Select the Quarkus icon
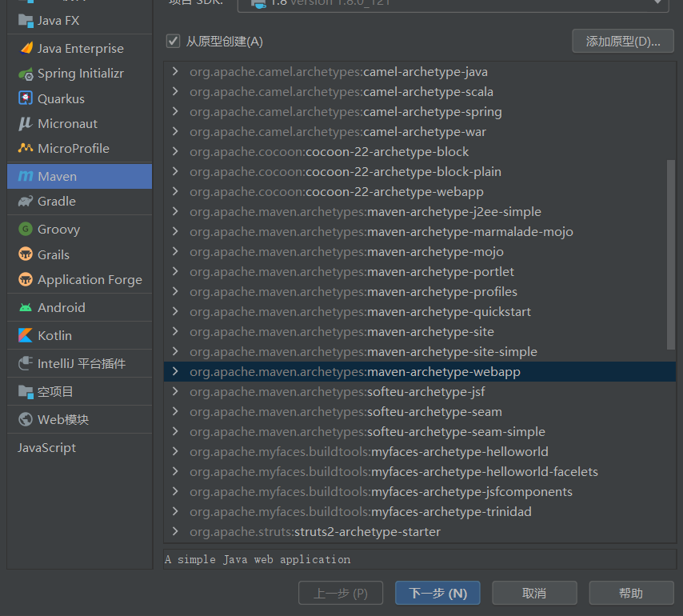 [x=26, y=98]
